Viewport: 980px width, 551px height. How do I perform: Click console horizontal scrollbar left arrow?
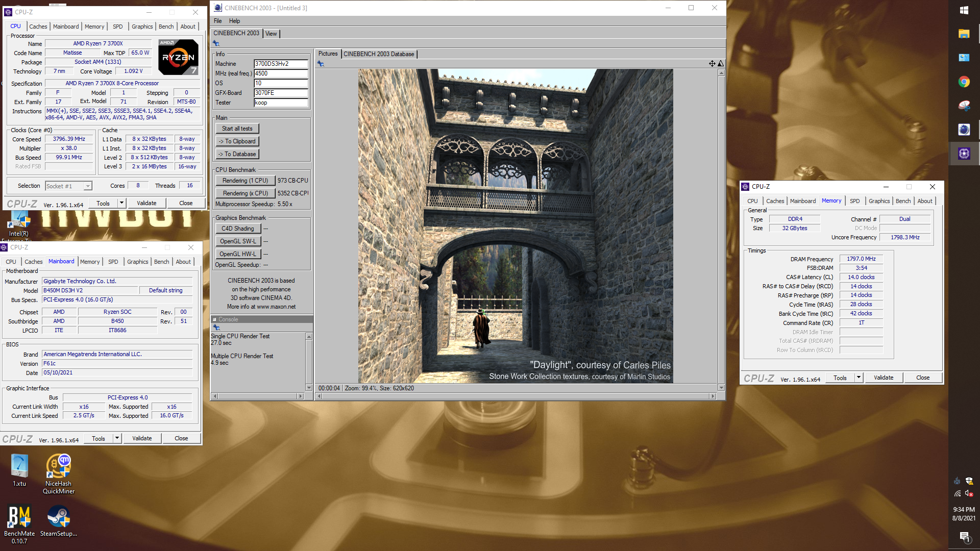tap(215, 396)
